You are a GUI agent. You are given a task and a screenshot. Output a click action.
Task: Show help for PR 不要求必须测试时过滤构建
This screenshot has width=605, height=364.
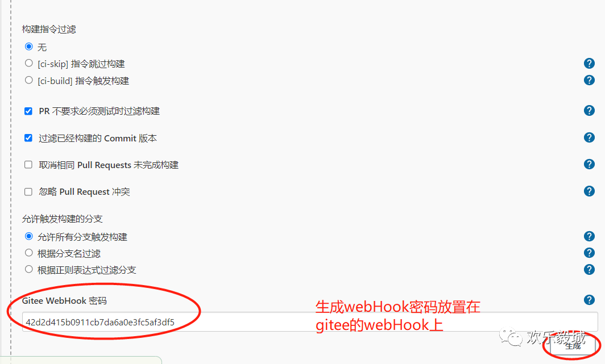point(589,111)
